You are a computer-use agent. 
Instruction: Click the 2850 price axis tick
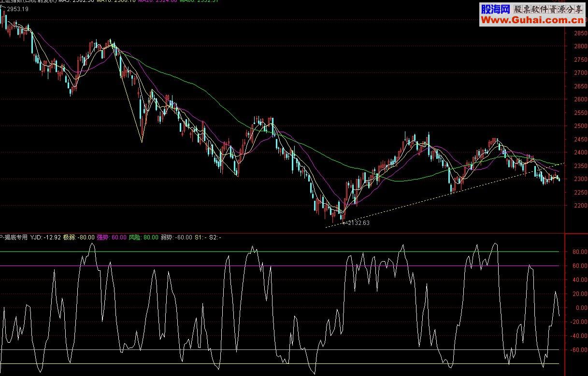[x=580, y=33]
